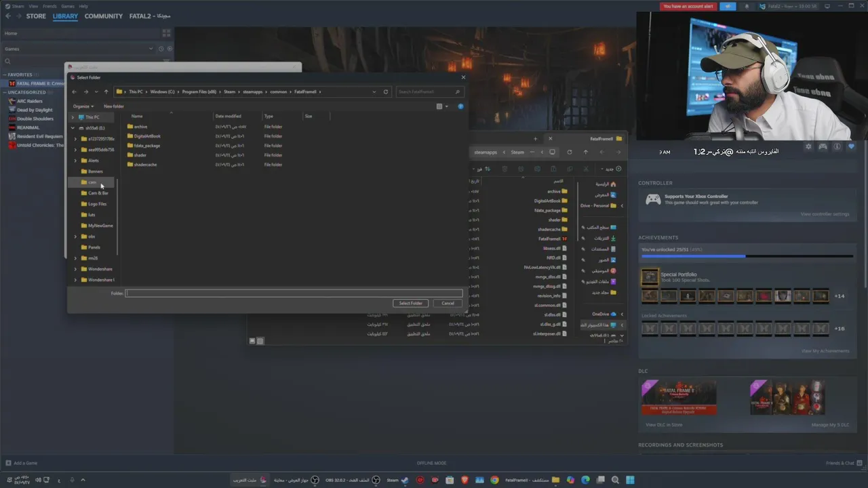
Task: Click Steamapps breadcrumb in the dialog address bar
Action: (252, 91)
